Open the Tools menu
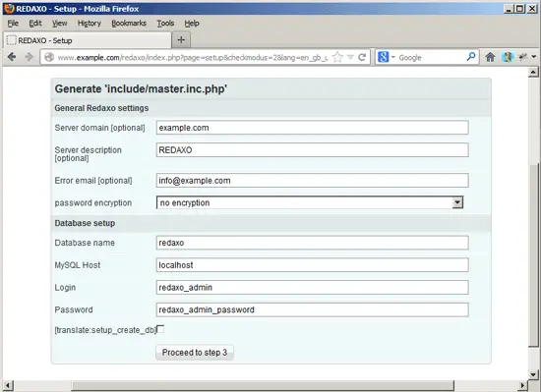The width and height of the screenshot is (541, 392). click(x=165, y=24)
